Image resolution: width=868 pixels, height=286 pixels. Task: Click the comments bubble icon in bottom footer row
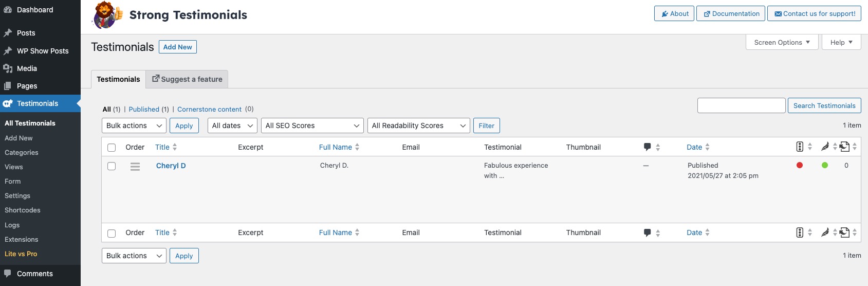(x=648, y=233)
